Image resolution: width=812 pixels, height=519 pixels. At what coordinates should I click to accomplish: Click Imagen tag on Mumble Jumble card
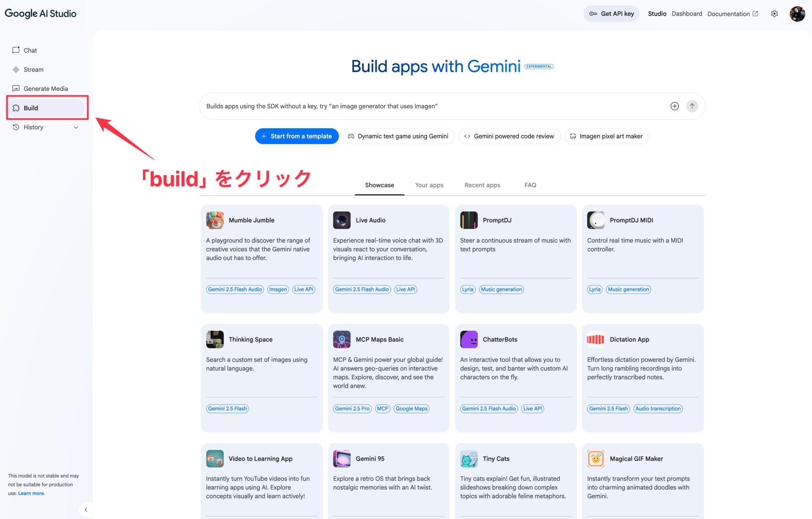click(x=278, y=289)
